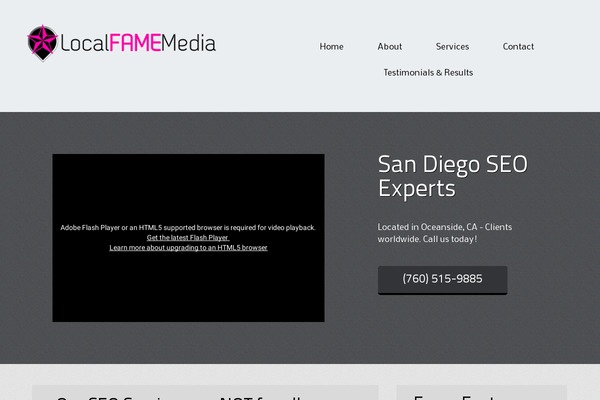Open Testimonials & Results page
Image resolution: width=600 pixels, height=400 pixels.
[428, 73]
